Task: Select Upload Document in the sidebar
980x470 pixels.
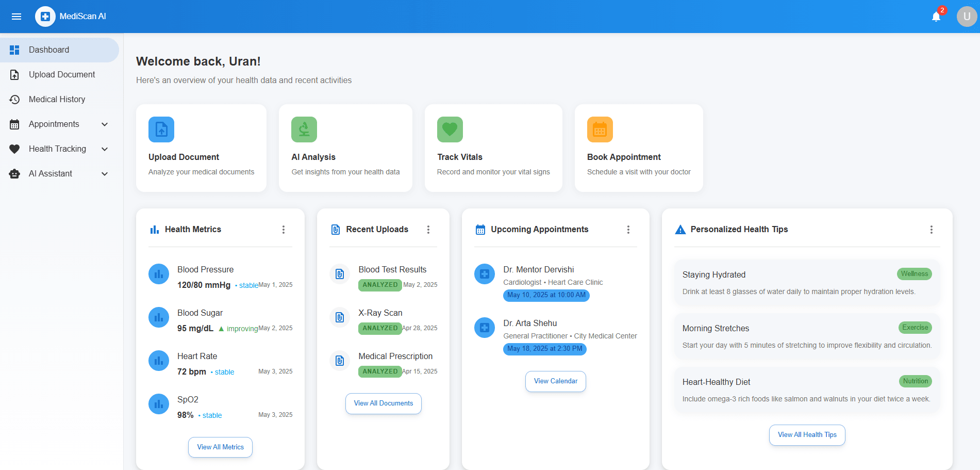Action: [x=62, y=75]
